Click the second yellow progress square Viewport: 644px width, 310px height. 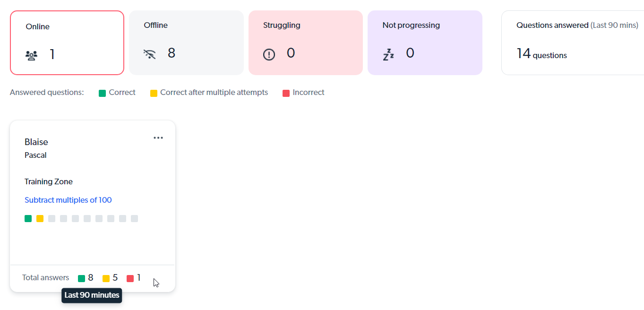pyautogui.click(x=40, y=218)
